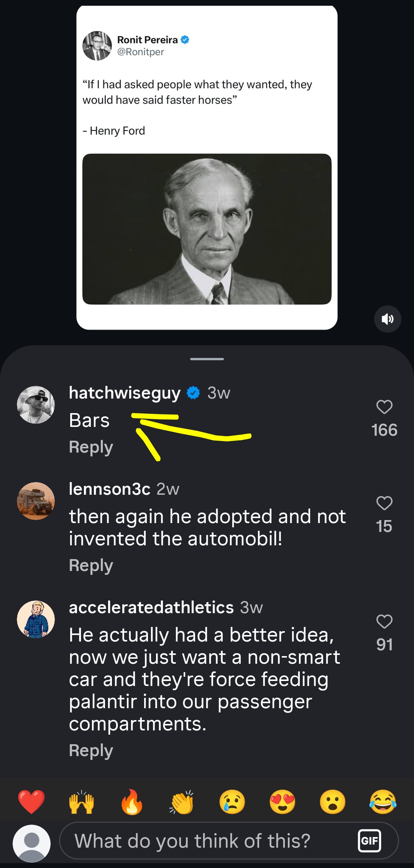Reply to acceleratedathletics' comment
This screenshot has width=414, height=868.
tap(91, 750)
